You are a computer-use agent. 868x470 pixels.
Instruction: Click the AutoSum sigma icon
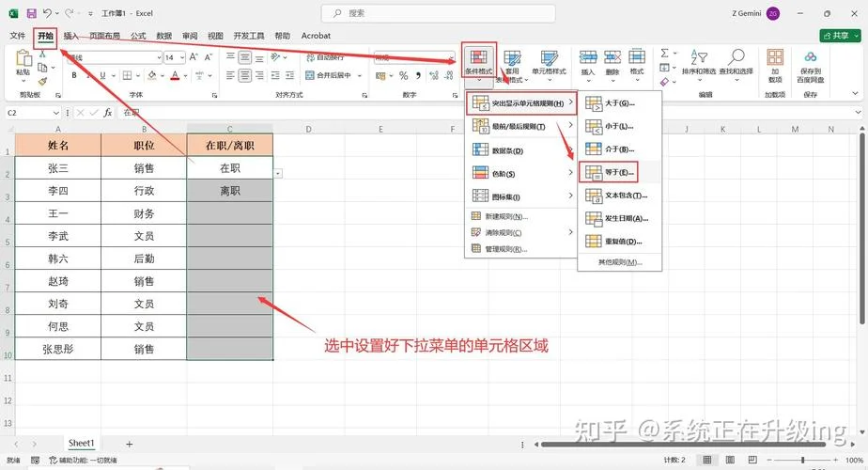coord(665,54)
